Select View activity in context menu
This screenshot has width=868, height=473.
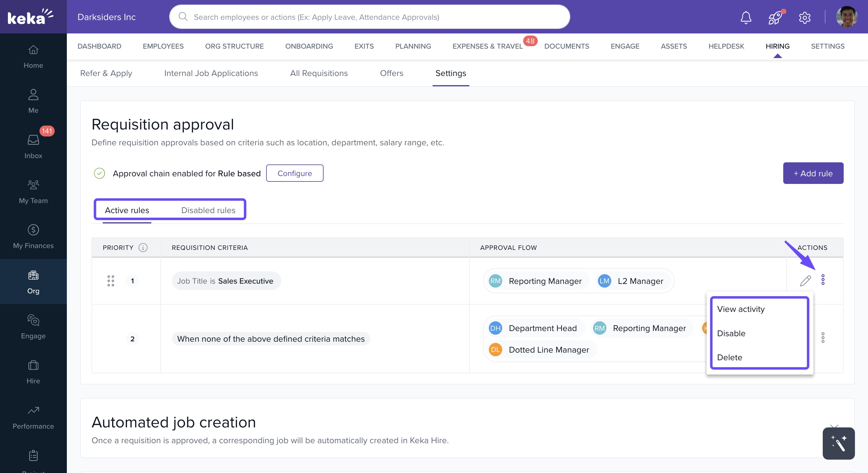741,309
